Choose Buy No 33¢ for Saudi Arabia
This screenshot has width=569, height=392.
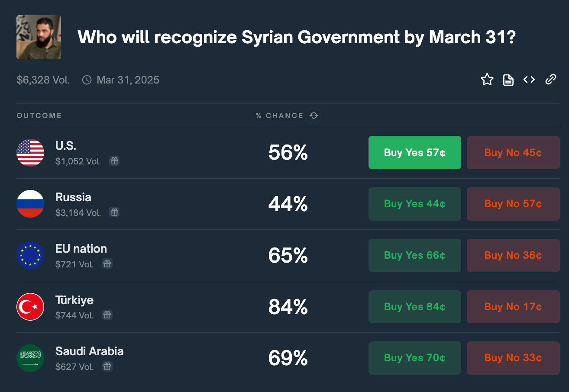pyautogui.click(x=513, y=358)
